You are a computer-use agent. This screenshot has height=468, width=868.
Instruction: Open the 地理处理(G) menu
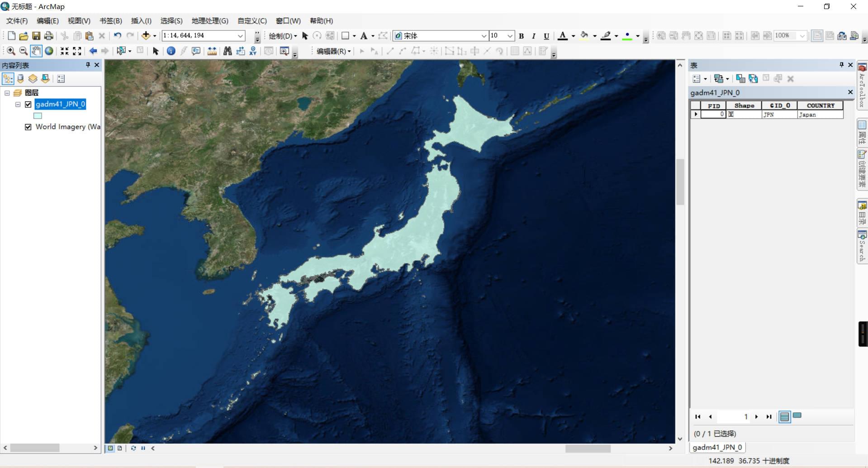(210, 21)
